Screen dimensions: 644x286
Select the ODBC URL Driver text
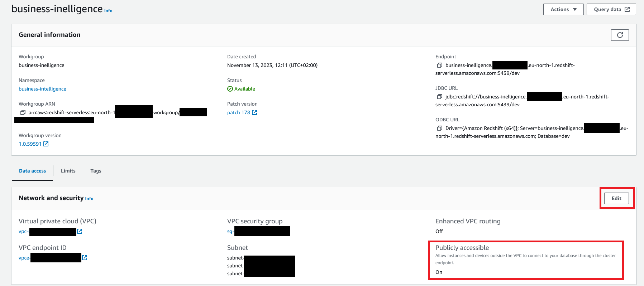pyautogui.click(x=532, y=132)
